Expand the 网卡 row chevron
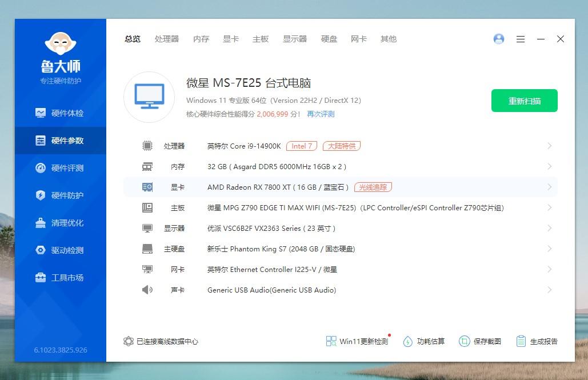The image size is (588, 380). (549, 269)
